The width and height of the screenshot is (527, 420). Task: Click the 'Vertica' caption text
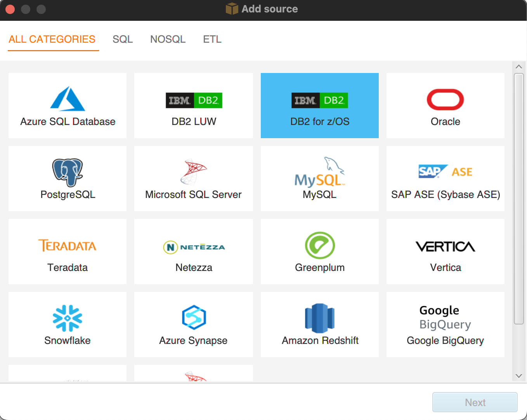click(446, 267)
